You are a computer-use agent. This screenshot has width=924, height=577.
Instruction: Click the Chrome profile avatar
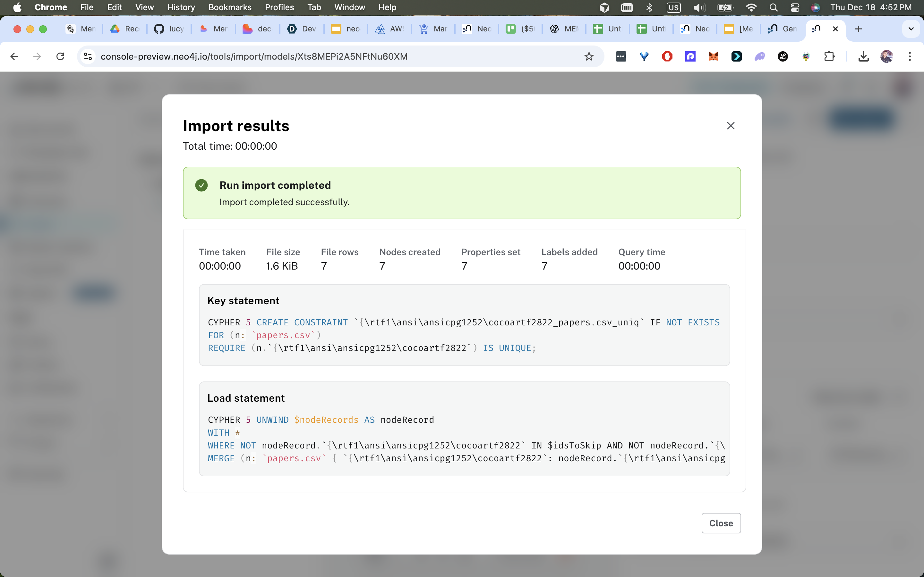[886, 56]
